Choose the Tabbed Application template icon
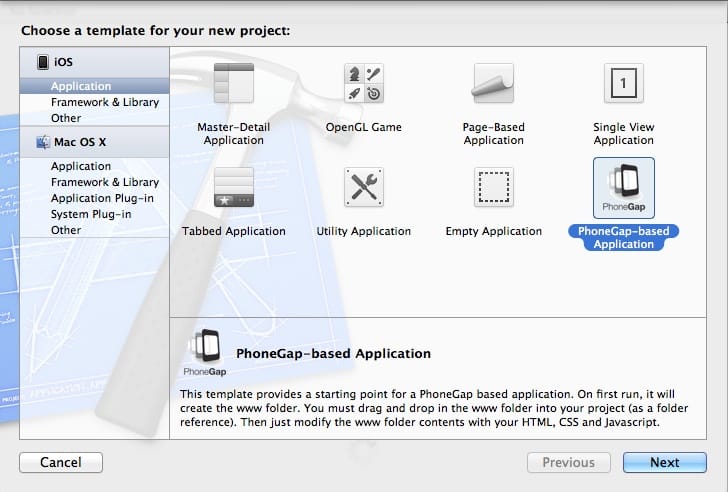 [x=234, y=187]
